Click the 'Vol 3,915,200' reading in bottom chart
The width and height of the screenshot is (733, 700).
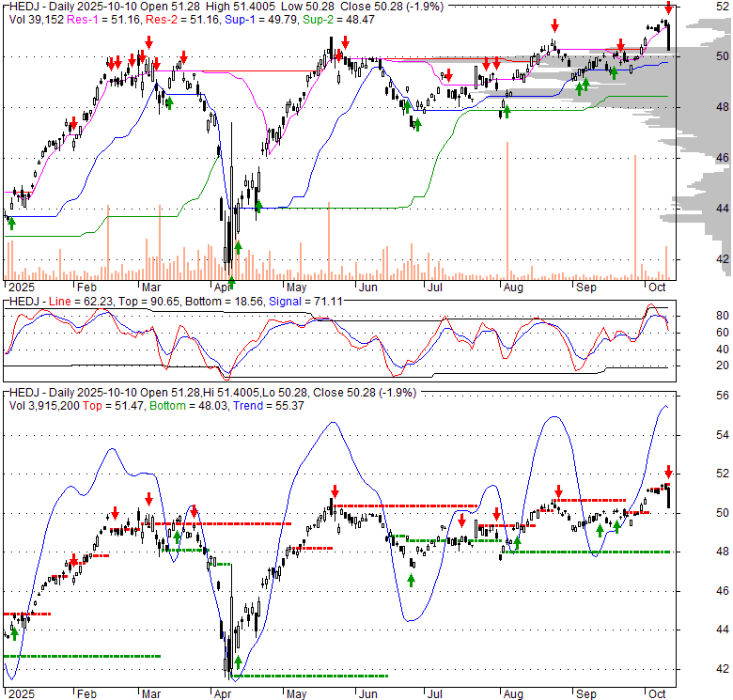(x=44, y=406)
